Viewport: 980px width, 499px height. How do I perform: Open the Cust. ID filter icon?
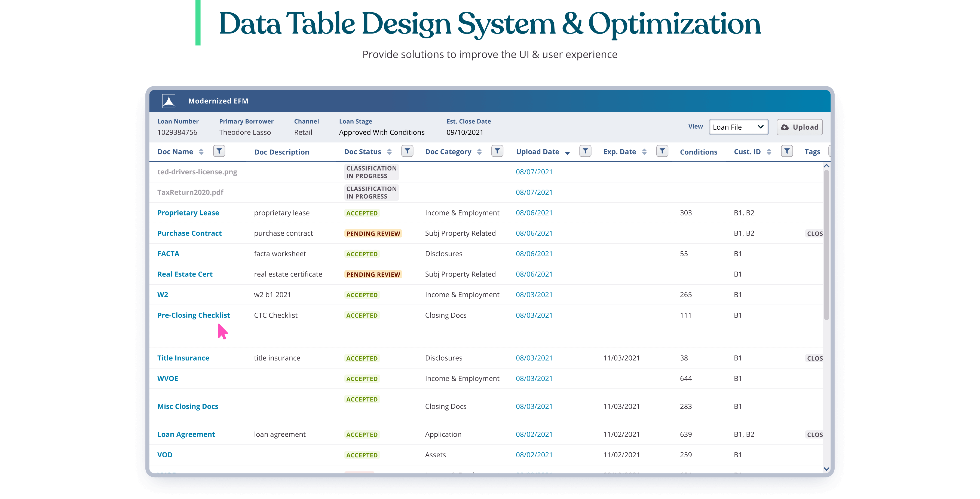click(x=787, y=151)
